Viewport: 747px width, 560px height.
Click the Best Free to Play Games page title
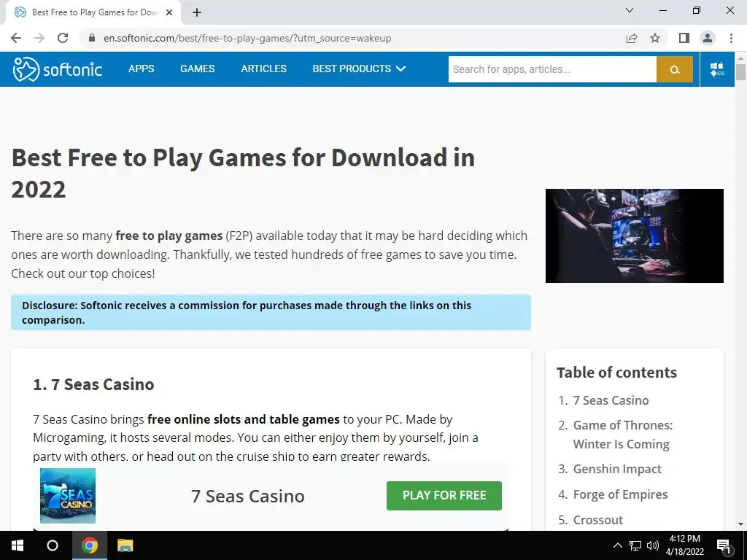243,174
